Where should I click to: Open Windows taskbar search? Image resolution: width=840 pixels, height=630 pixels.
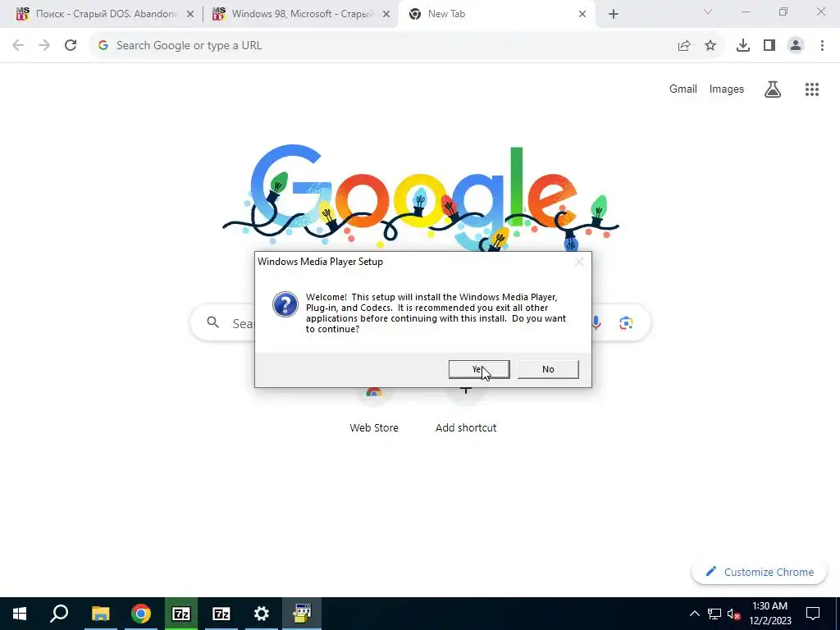point(59,614)
